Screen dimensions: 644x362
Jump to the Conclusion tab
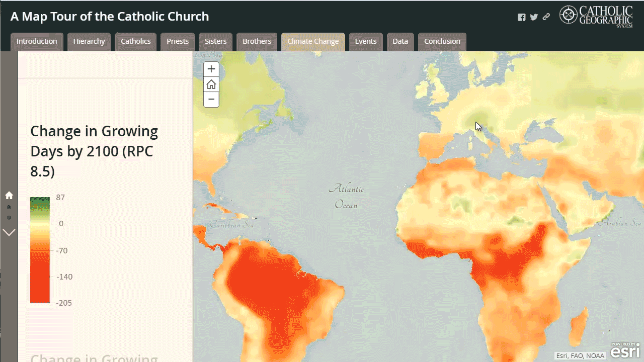[442, 42]
